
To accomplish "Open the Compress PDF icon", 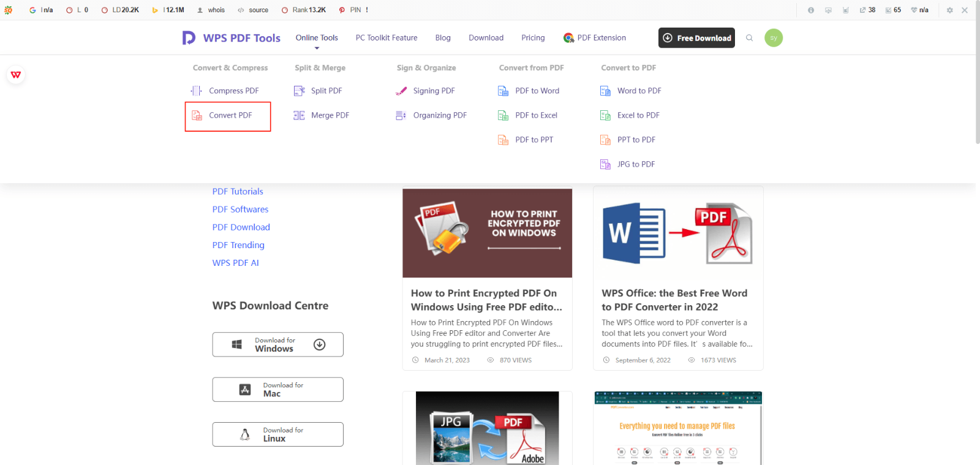I will point(197,91).
